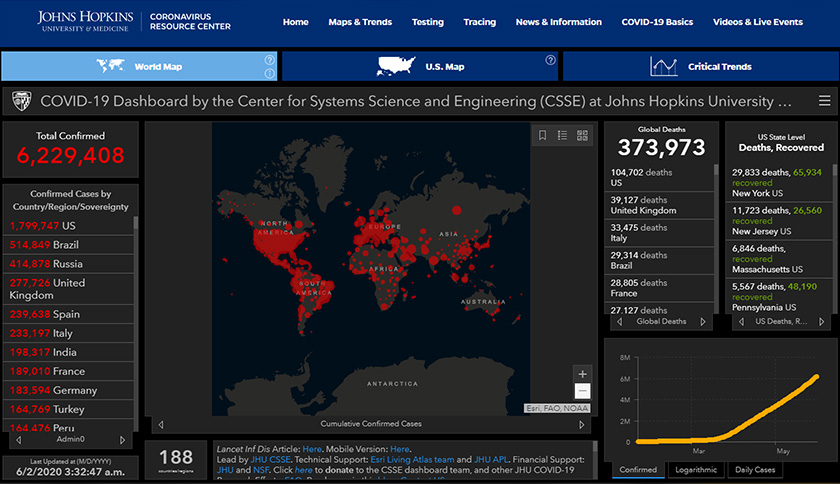The height and width of the screenshot is (484, 840).
Task: Switch to the World Map tab
Action: pos(140,67)
